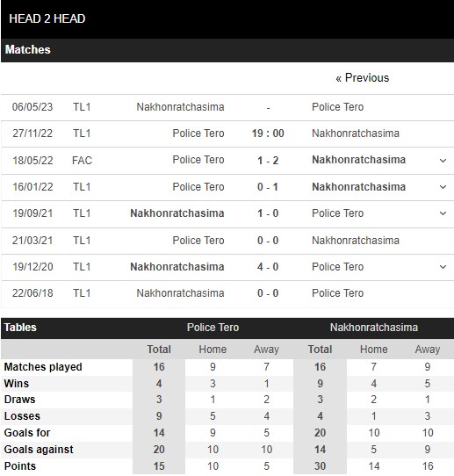The width and height of the screenshot is (454, 476).
Task: Go to Previous matches
Action: point(362,78)
